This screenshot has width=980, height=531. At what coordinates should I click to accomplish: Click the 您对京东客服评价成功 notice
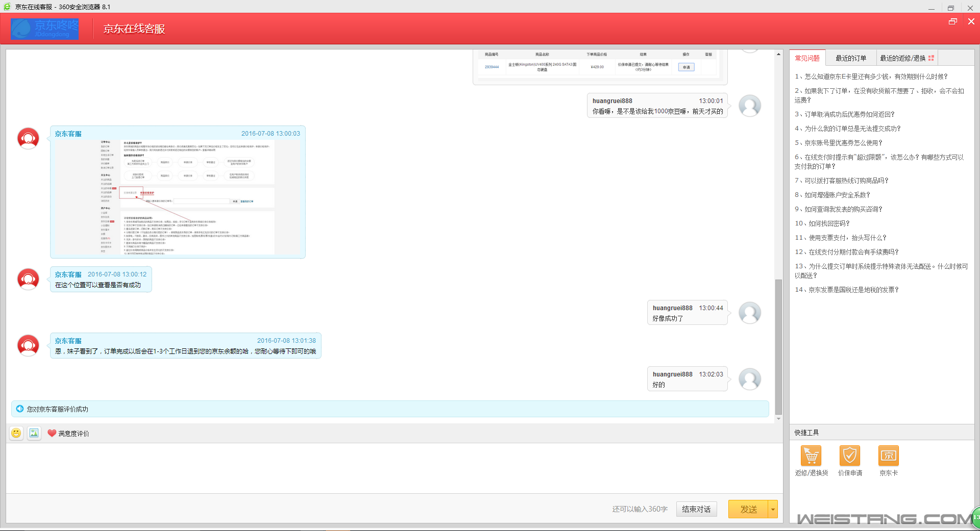(390, 409)
